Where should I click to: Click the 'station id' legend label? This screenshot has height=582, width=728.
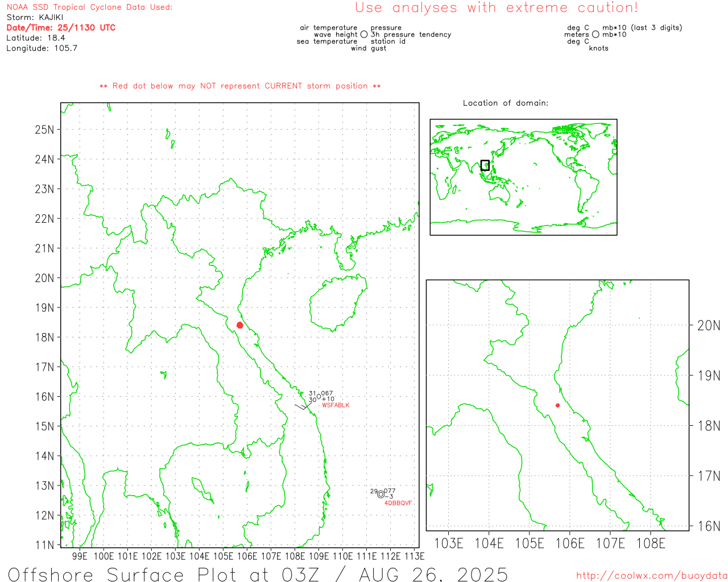(x=388, y=41)
